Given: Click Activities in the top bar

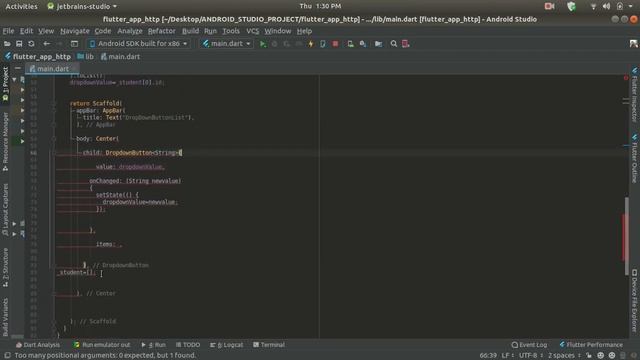Looking at the screenshot, I should (x=21, y=6).
